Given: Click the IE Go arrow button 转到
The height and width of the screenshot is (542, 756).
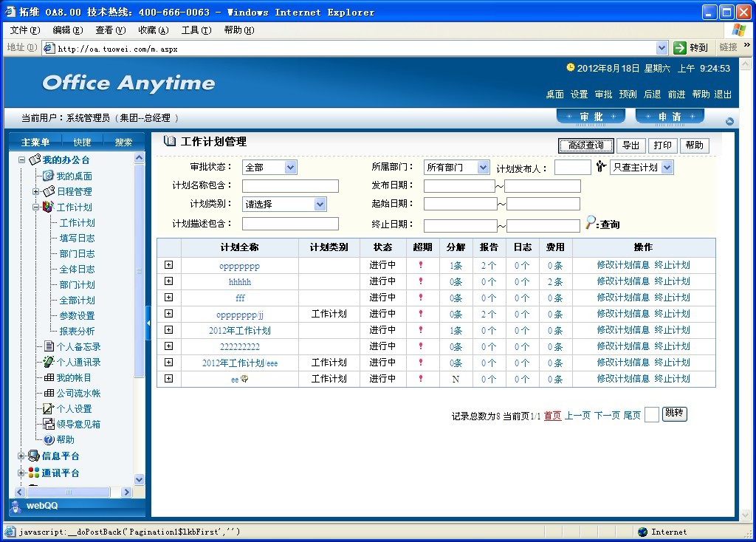Looking at the screenshot, I should coord(680,47).
